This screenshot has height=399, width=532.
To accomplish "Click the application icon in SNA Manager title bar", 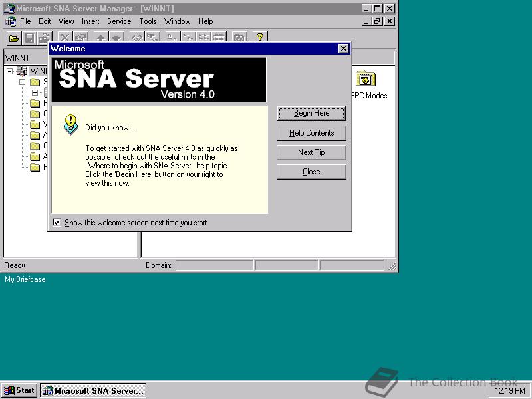I will 9,9.
